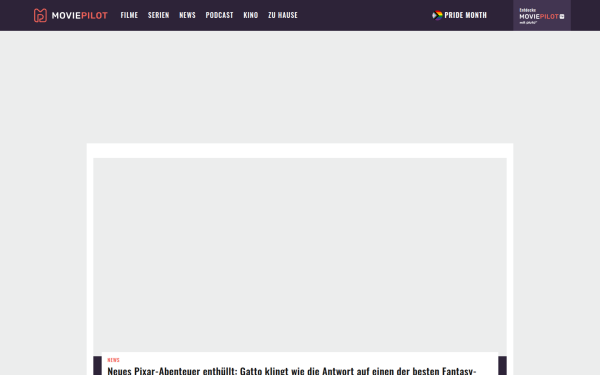Go to the News section
Image resolution: width=600 pixels, height=375 pixels.
pos(188,15)
